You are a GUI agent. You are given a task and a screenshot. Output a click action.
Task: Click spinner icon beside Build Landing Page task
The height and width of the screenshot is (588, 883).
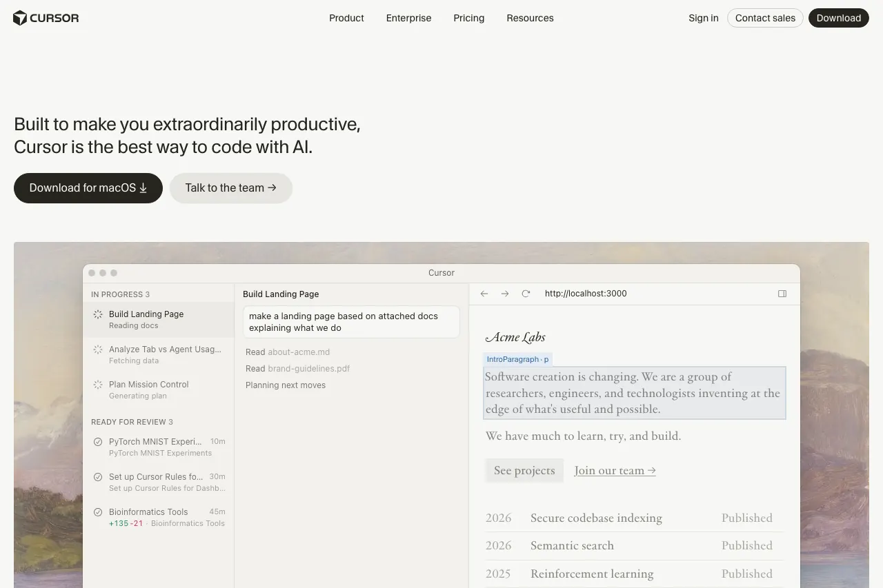[x=98, y=314]
